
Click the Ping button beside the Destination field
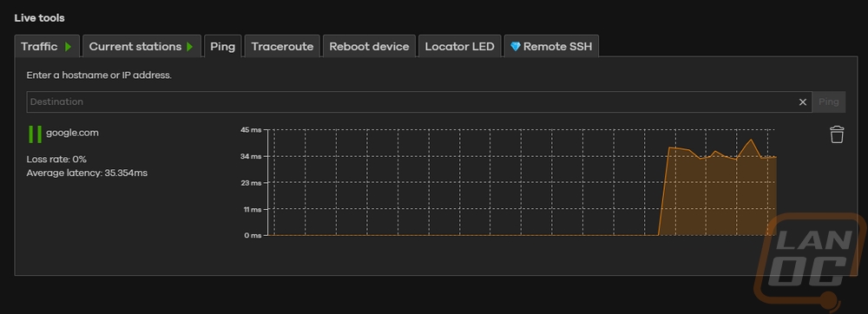829,102
